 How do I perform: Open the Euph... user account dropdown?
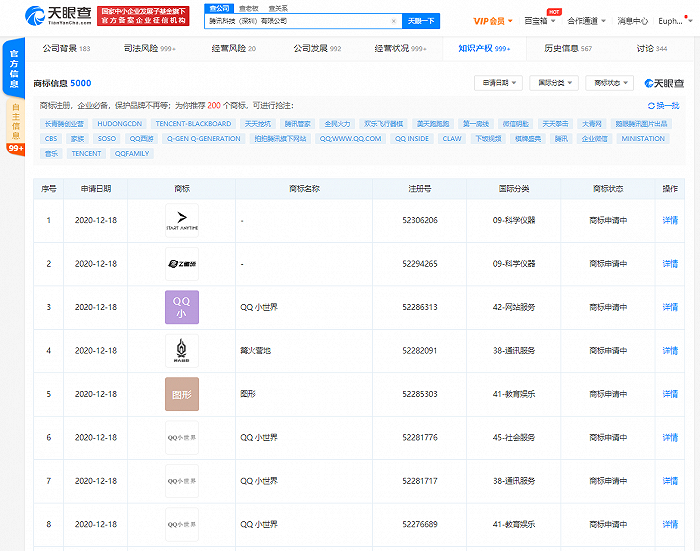675,21
